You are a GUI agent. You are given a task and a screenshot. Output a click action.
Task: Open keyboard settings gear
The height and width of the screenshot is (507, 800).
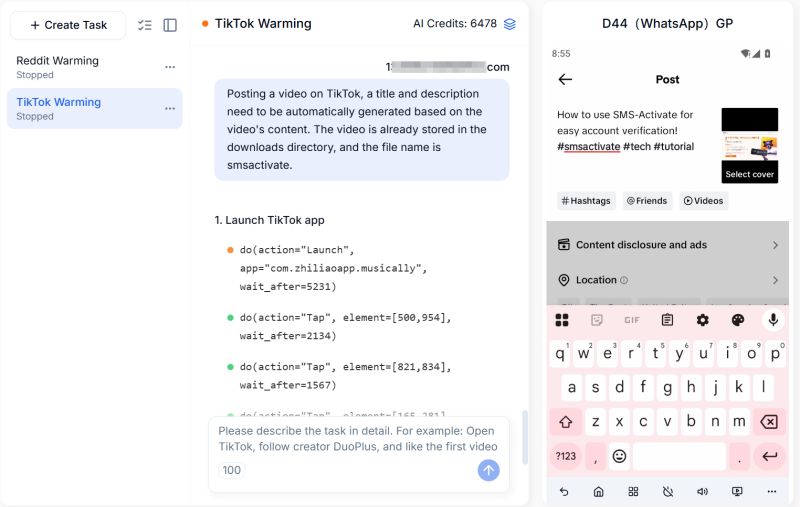pyautogui.click(x=703, y=320)
